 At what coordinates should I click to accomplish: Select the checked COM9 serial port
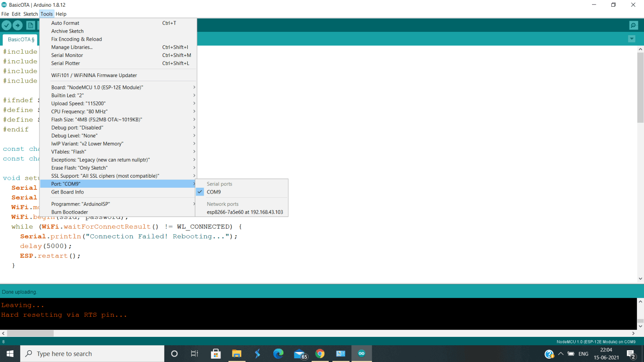click(x=242, y=192)
